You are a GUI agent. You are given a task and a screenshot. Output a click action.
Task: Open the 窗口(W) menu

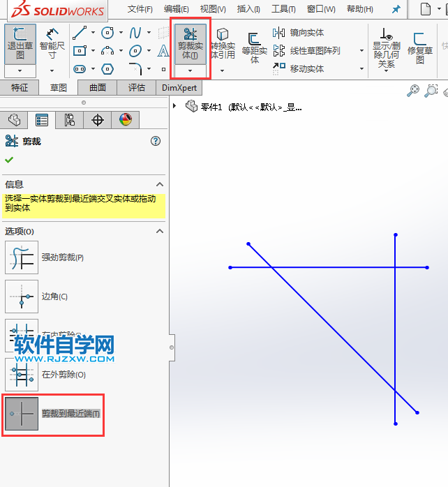tap(321, 9)
